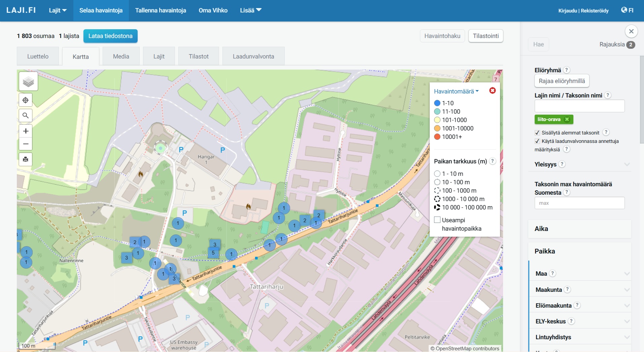Image resolution: width=644 pixels, height=352 pixels.
Task: Click the Lataa tiedostona button
Action: 110,36
